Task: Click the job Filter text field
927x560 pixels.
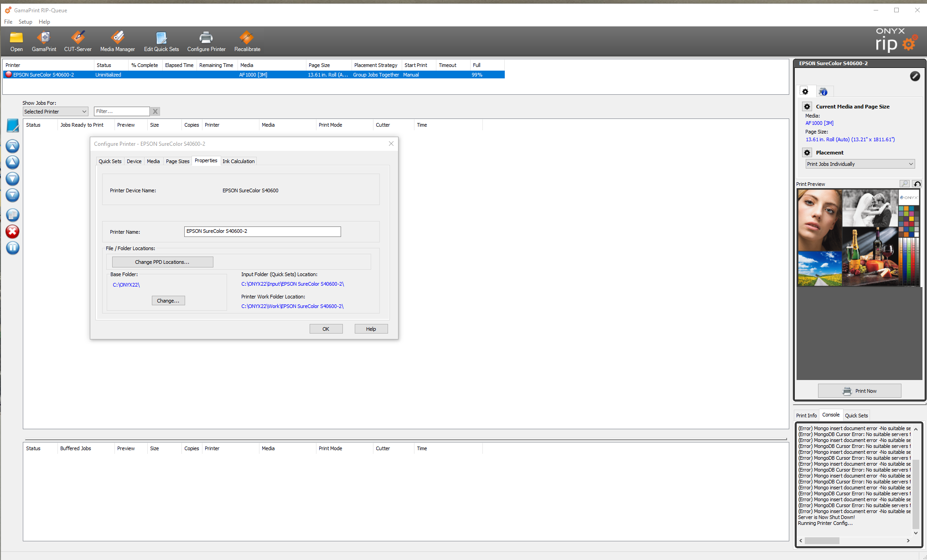Action: click(122, 111)
